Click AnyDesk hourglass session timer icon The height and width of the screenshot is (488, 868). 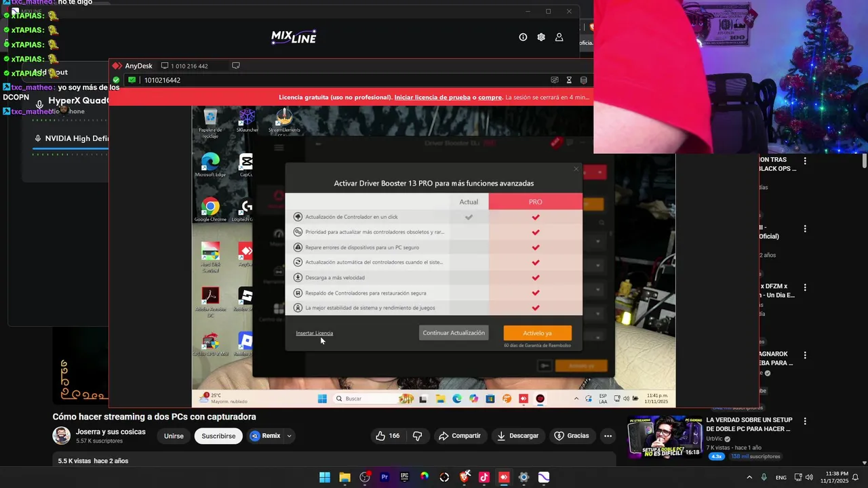(569, 80)
